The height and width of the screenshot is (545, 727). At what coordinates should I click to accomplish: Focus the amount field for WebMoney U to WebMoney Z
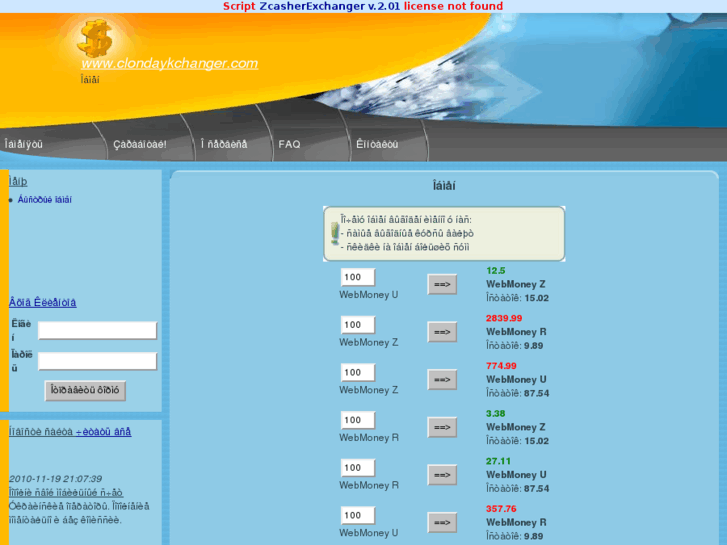pyautogui.click(x=357, y=277)
